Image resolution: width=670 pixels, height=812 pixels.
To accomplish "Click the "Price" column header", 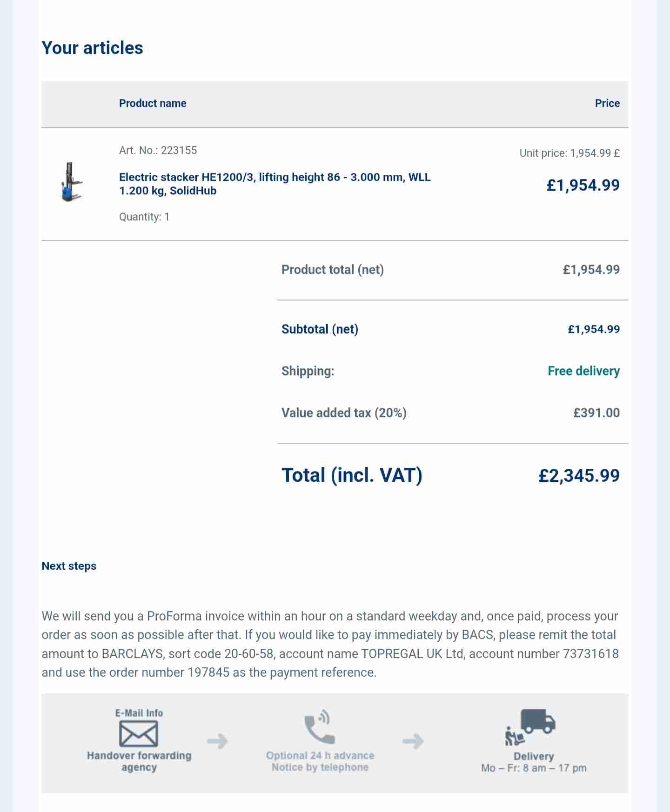I will coord(607,103).
